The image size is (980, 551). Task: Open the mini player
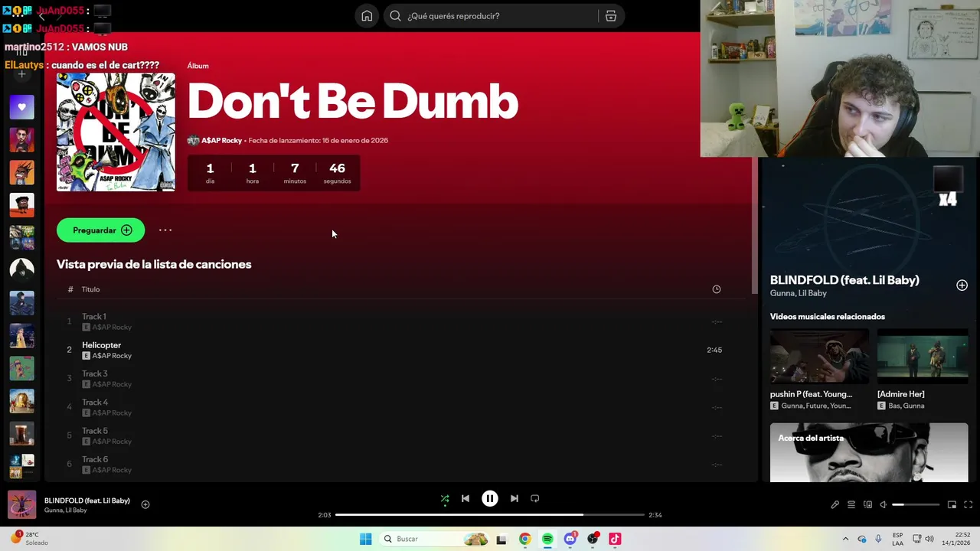[952, 504]
